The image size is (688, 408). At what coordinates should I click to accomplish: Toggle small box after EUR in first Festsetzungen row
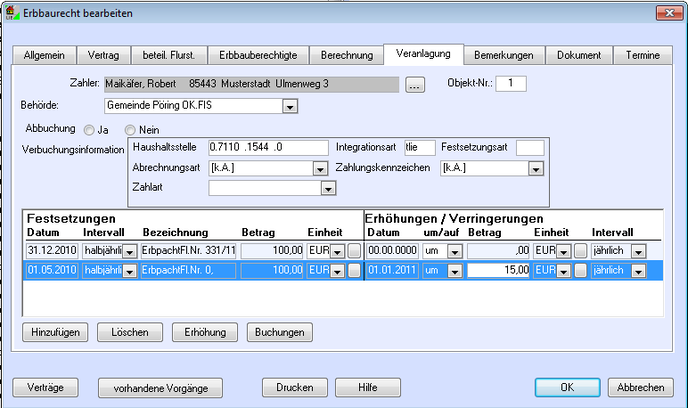point(354,251)
